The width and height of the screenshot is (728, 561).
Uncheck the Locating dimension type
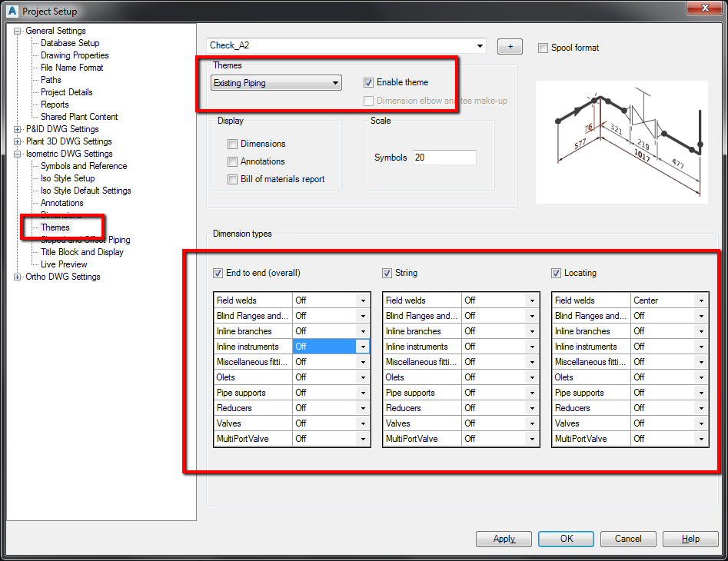click(557, 273)
